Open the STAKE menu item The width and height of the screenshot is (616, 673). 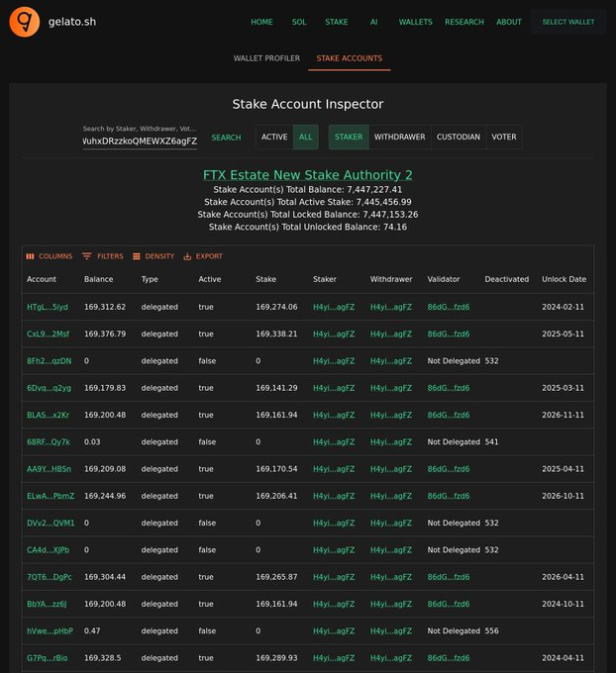click(337, 22)
